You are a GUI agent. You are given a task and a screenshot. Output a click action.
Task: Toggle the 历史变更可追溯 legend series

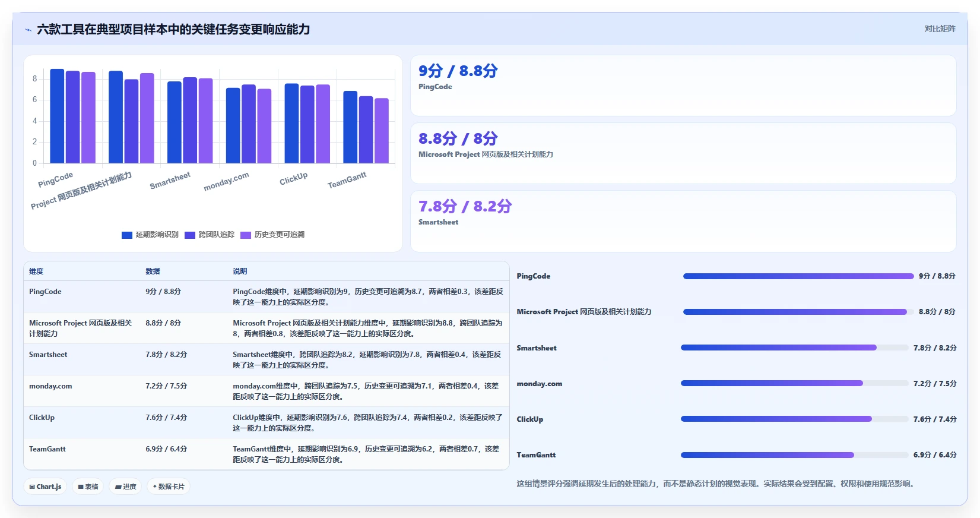[x=272, y=235]
